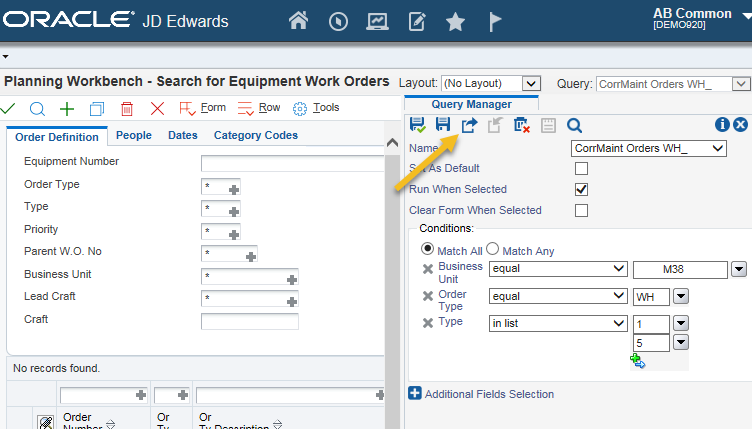Enable Clear Form When Selected checkbox
This screenshot has width=752, height=429.
pyautogui.click(x=581, y=210)
